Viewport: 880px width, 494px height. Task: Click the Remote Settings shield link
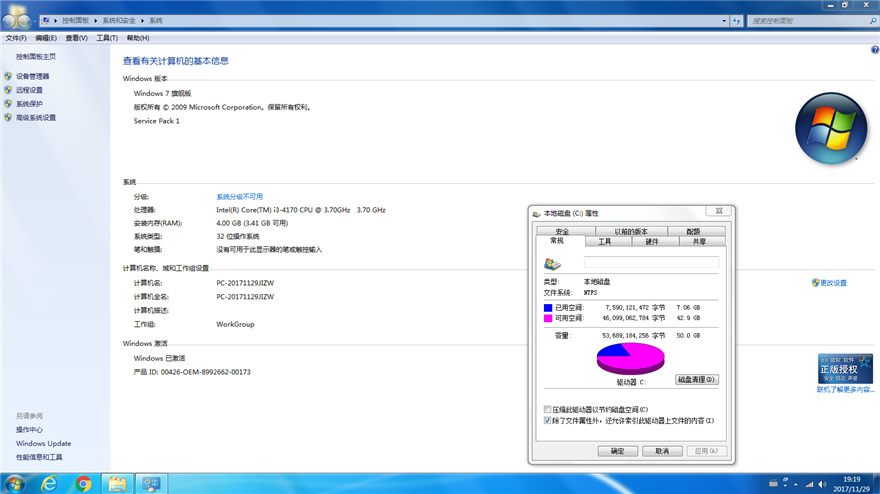(x=29, y=90)
